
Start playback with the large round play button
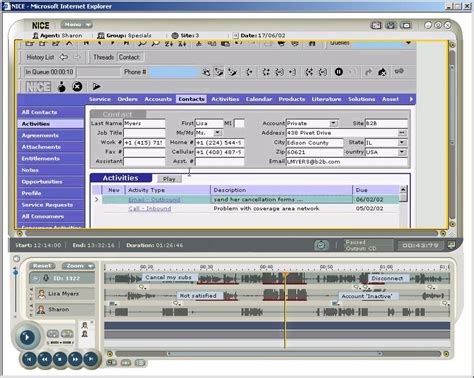(x=27, y=337)
